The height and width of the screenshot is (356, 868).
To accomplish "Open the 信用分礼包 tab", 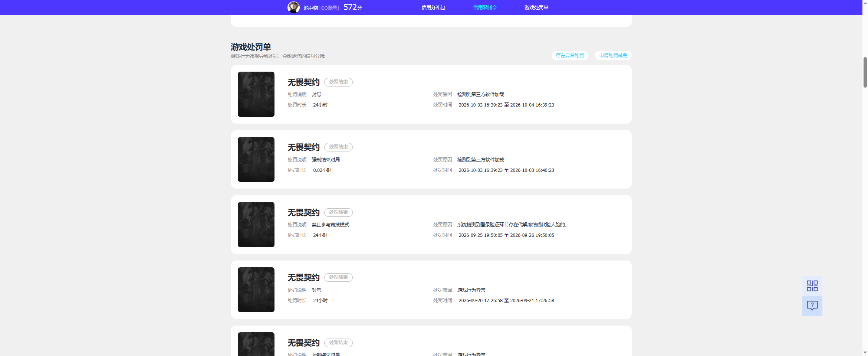I will click(433, 7).
